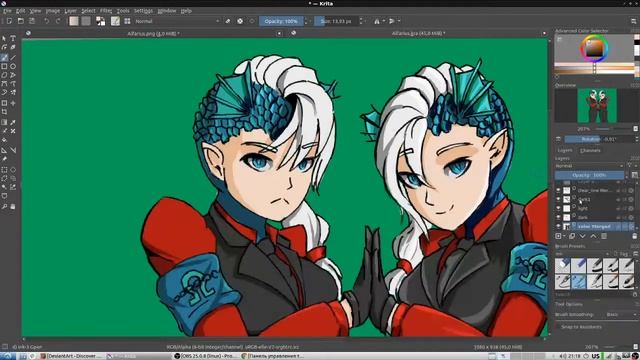Delete the selected layer
The height and width of the screenshot is (360, 640).
click(634, 236)
